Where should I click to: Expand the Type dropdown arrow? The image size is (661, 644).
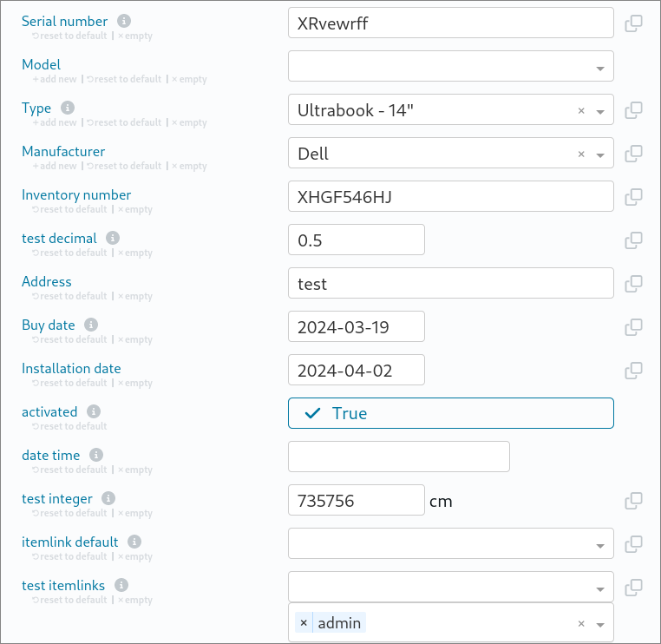(x=600, y=111)
